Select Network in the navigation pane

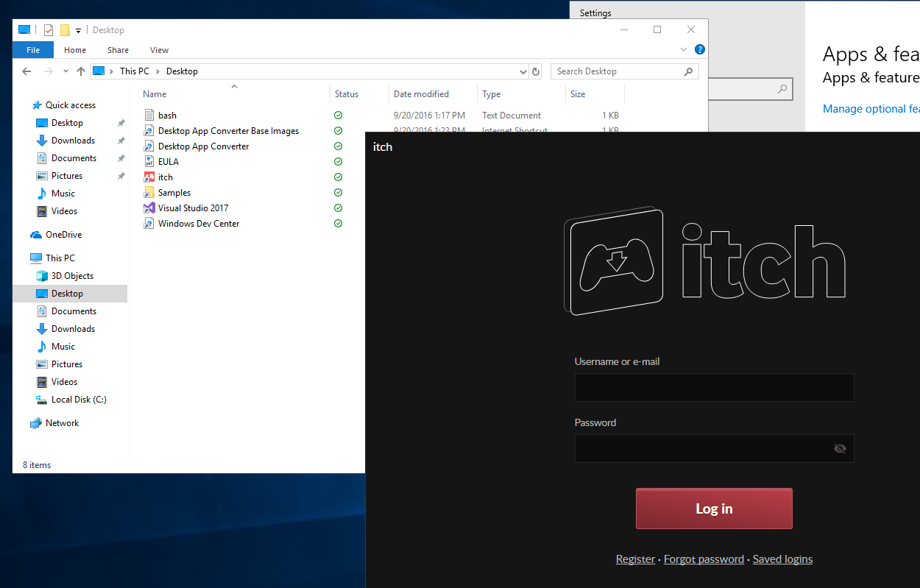point(63,422)
